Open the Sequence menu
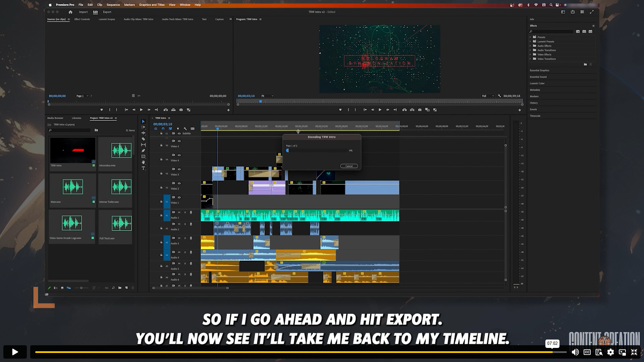Screen dimensions: 644x362 coord(113,5)
